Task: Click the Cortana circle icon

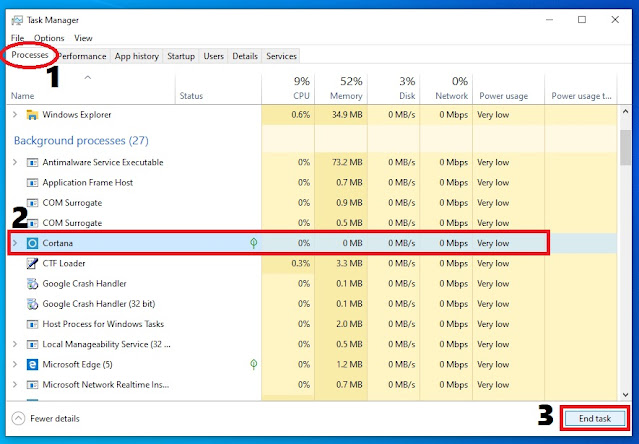Action: tap(32, 243)
